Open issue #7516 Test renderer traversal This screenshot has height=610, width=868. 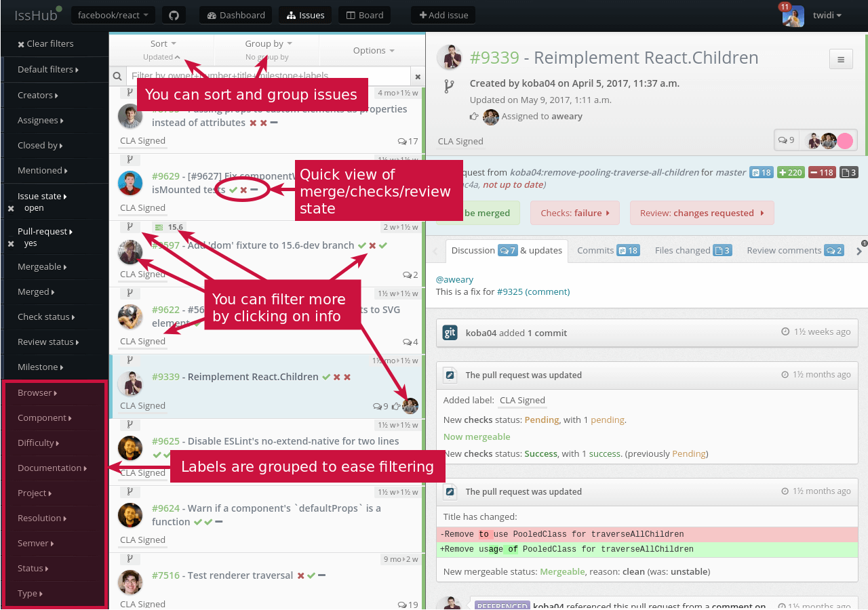[x=222, y=575]
